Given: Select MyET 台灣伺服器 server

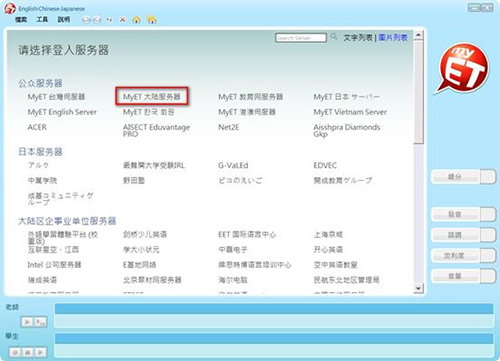Looking at the screenshot, I should pos(56,97).
